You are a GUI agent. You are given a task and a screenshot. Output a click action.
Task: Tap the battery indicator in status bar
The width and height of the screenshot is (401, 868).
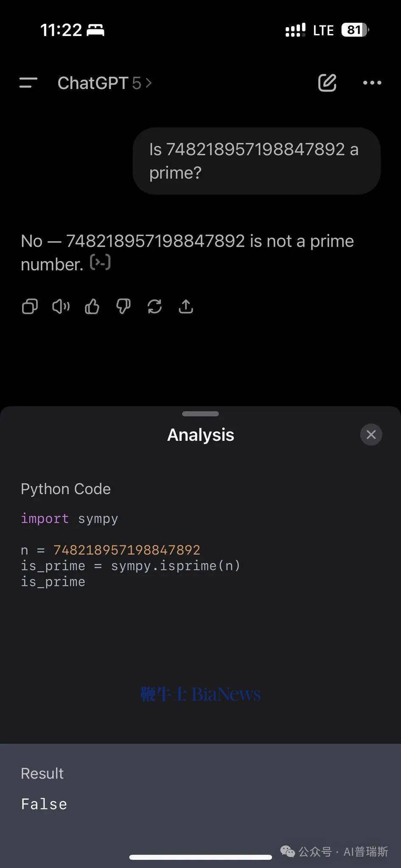355,30
